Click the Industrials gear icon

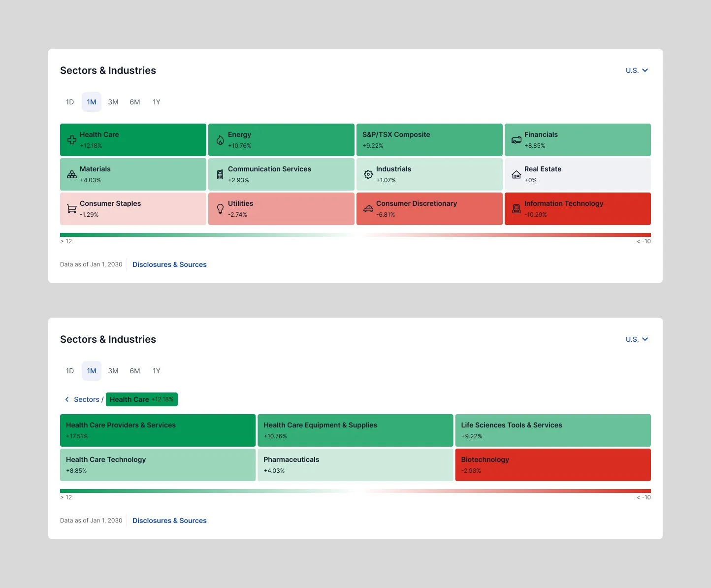368,174
